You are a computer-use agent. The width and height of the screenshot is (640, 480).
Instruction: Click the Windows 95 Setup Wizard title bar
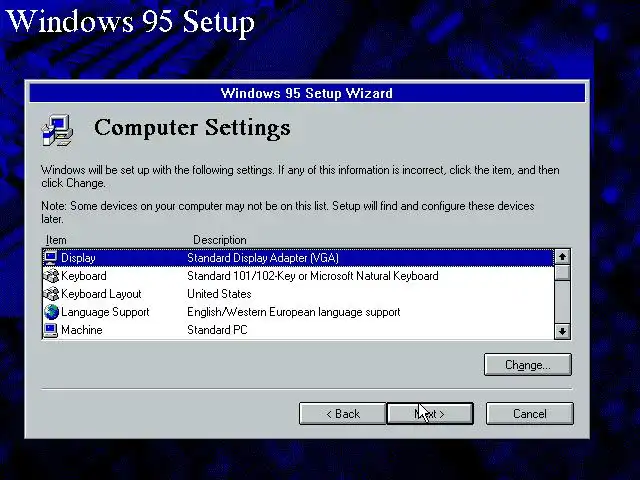coord(307,93)
